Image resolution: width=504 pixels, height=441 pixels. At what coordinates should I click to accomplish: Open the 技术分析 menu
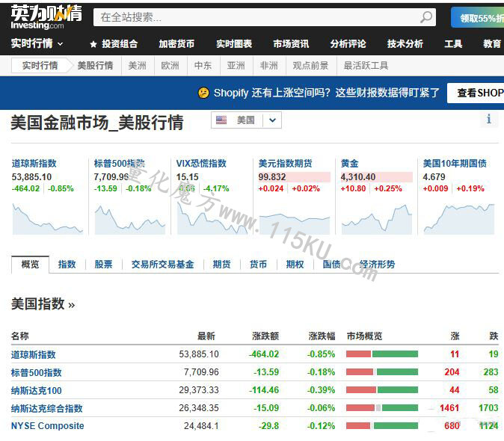pyautogui.click(x=405, y=43)
